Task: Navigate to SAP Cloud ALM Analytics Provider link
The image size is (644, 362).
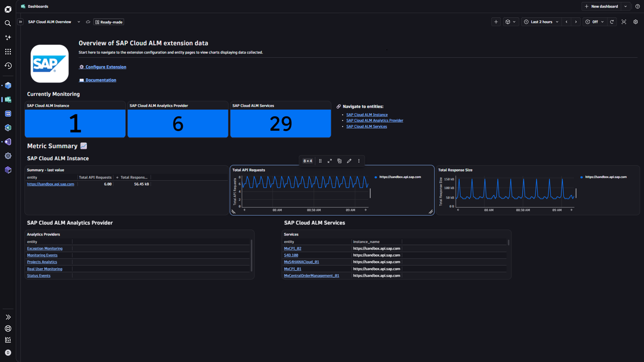Action: pos(375,121)
